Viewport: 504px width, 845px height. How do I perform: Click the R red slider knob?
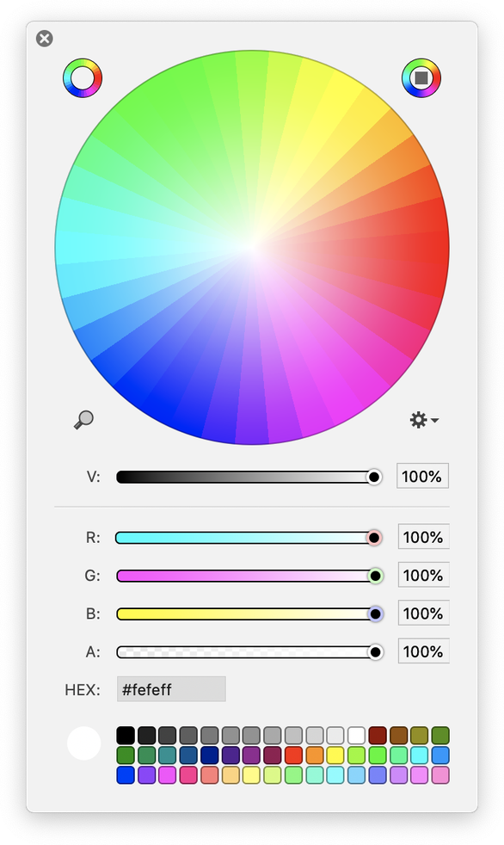click(x=373, y=538)
